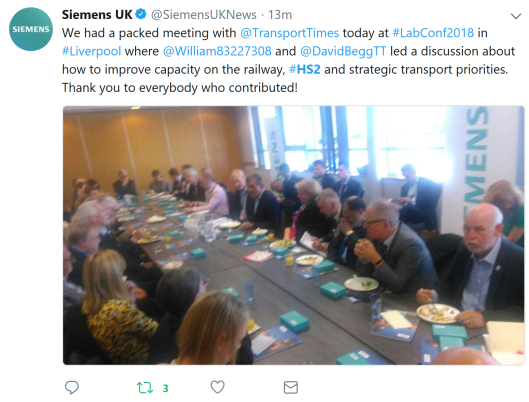Expand the tweet options chevron

click(x=516, y=16)
